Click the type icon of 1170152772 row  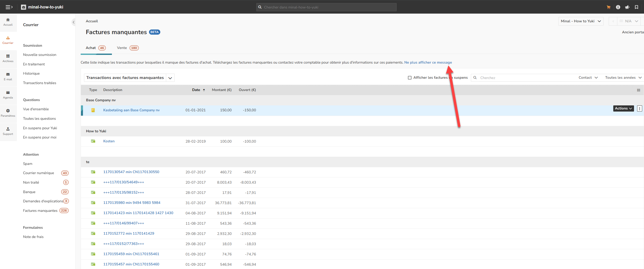click(x=93, y=234)
